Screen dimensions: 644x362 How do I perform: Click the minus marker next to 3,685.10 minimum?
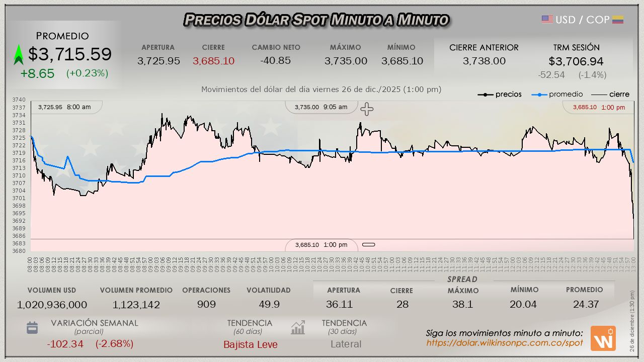[369, 245]
